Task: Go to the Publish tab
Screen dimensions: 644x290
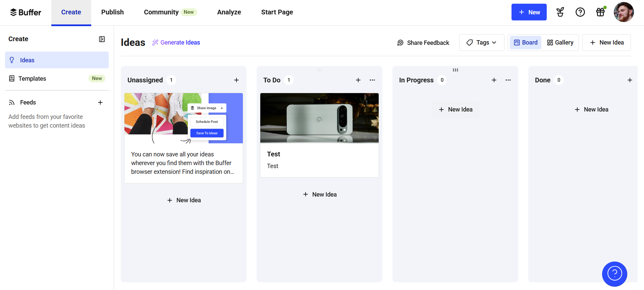Action: coord(112,12)
